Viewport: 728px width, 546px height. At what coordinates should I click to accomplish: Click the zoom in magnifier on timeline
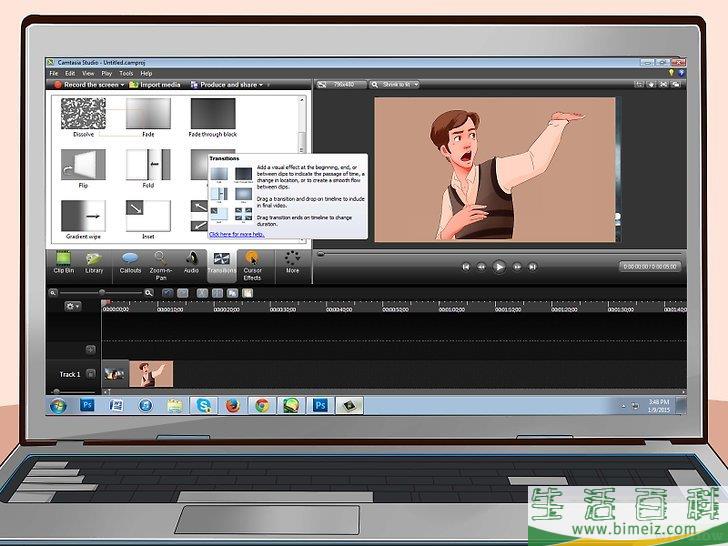coord(149,292)
